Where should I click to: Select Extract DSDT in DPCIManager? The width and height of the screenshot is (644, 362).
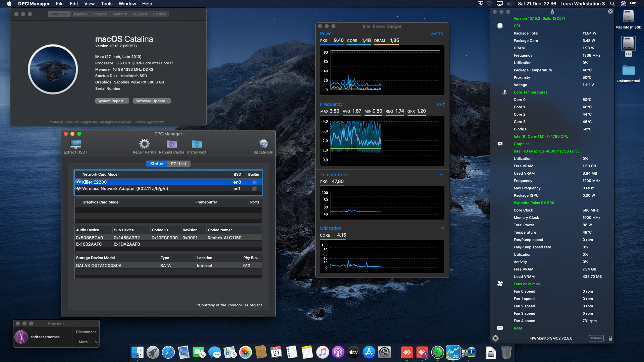(75, 145)
